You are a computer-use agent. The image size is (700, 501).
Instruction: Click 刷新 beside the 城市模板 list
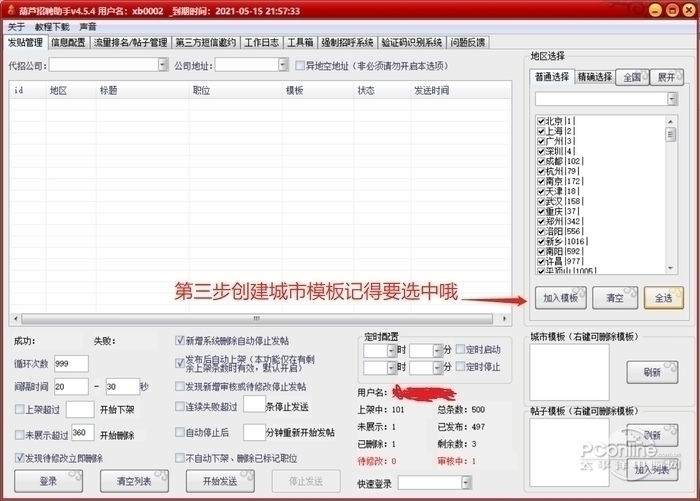[652, 372]
